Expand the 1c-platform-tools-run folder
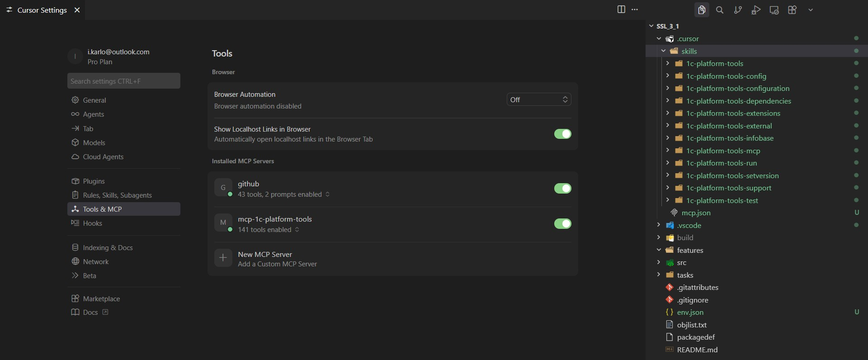Viewport: 868px width, 360px height. (668, 163)
